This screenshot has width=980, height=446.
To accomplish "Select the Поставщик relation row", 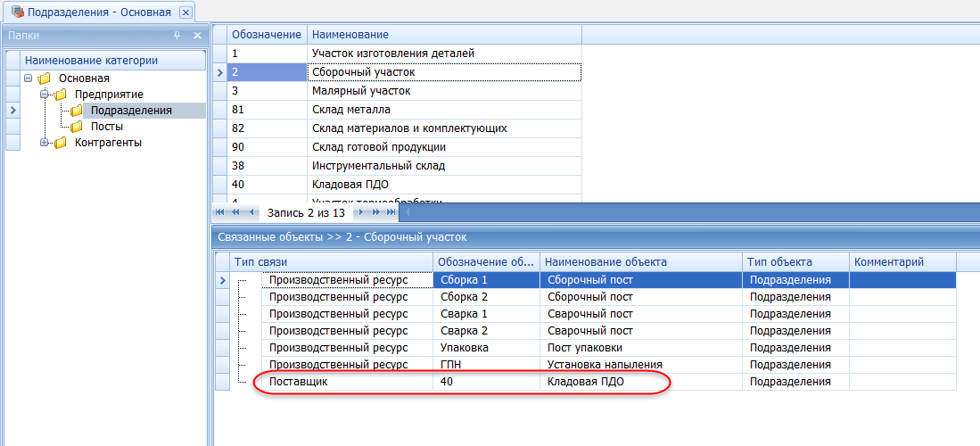I will tap(299, 382).
